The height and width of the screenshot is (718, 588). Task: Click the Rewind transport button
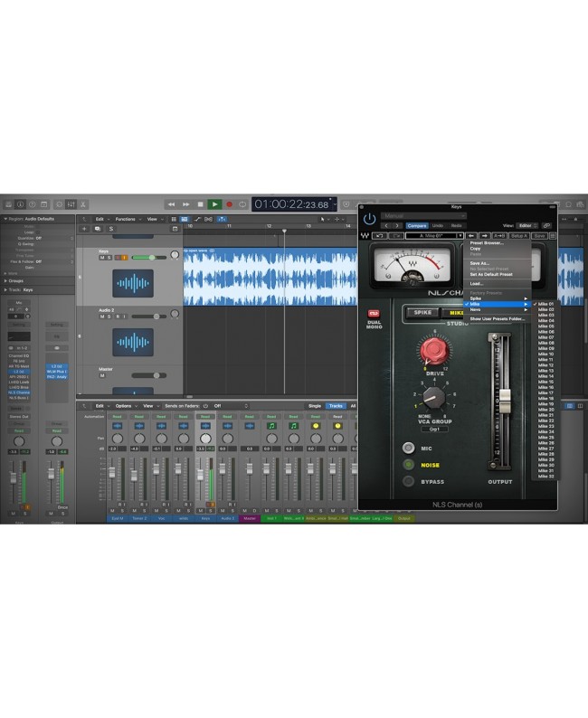point(171,204)
